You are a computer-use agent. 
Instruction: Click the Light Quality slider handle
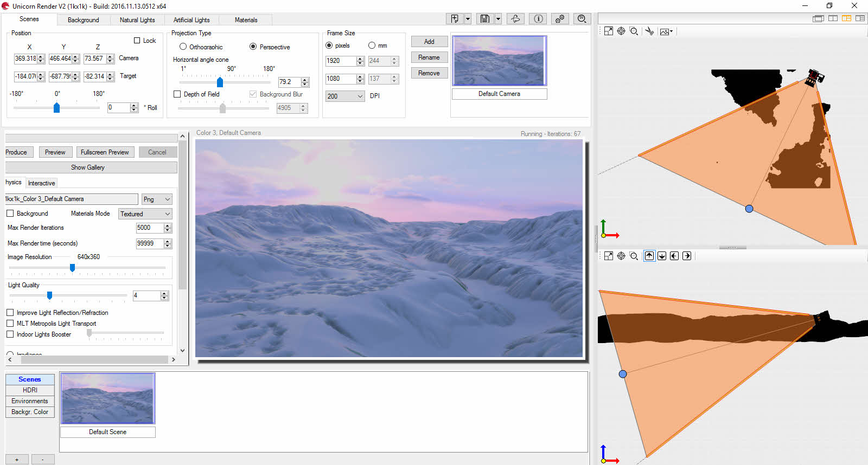point(49,295)
